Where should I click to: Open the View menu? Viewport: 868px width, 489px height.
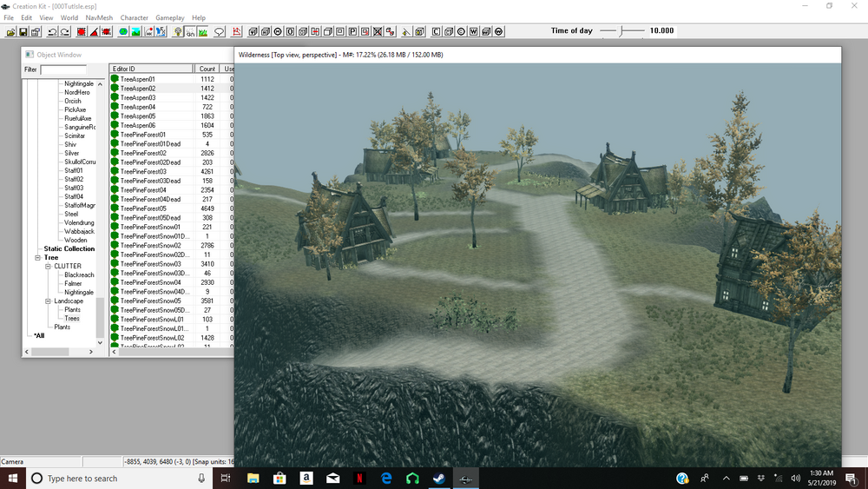(46, 17)
